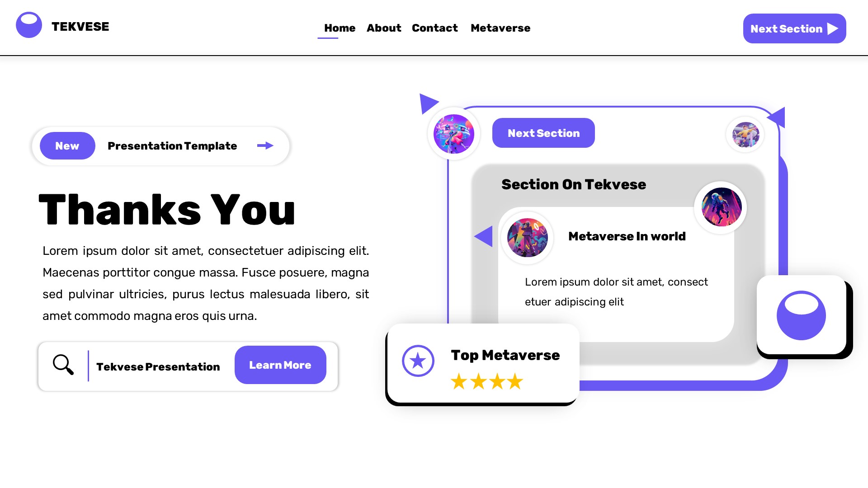Click the Section On Tekvese heading
868x488 pixels.
coord(574,184)
